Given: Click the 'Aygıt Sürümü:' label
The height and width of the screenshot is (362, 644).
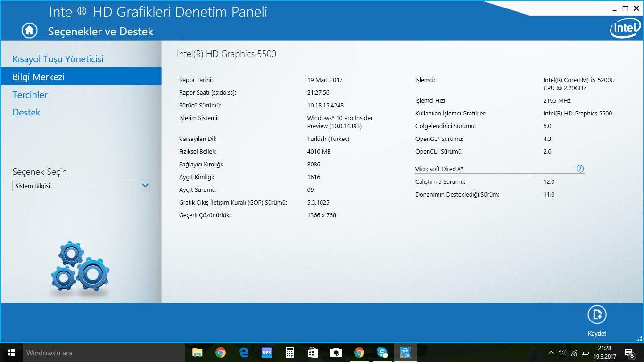Looking at the screenshot, I should point(198,189).
